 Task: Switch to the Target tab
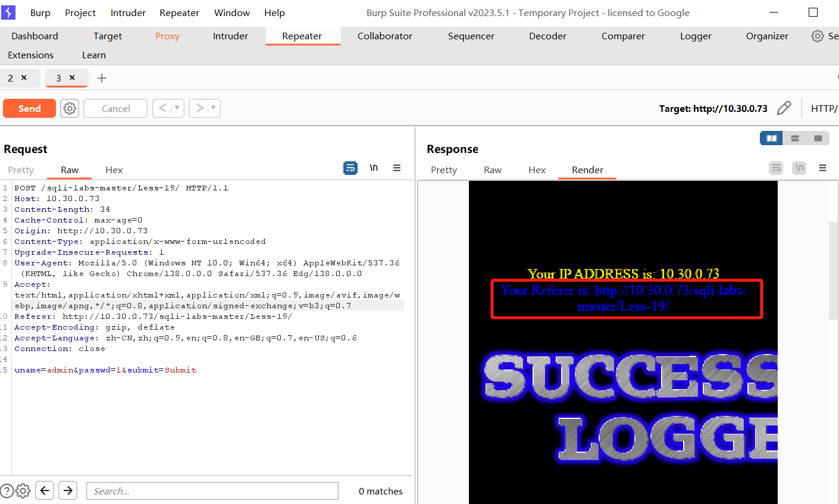[108, 36]
